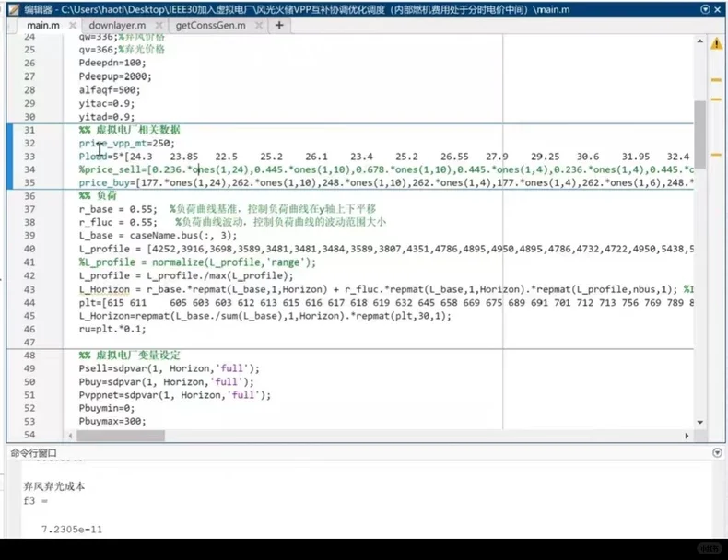The image size is (728, 560).
Task: Click the r_fluc = 0.55 statement
Action: coord(118,222)
